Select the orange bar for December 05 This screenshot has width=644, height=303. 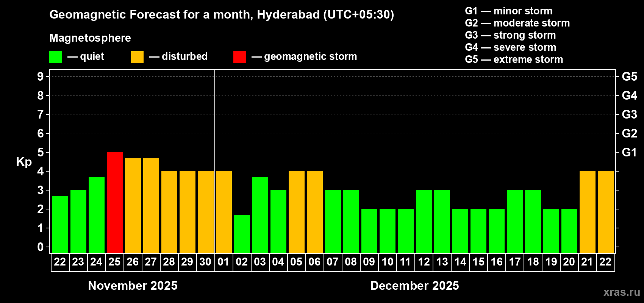(x=297, y=212)
